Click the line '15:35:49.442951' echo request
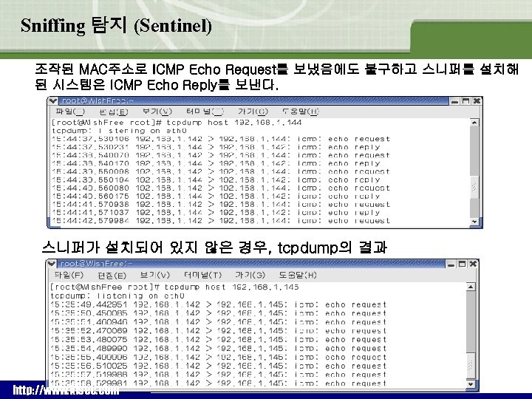The image size is (532, 399). click(219, 304)
